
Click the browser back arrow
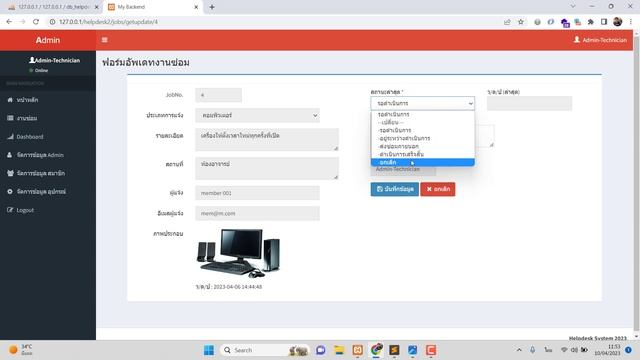(x=9, y=22)
